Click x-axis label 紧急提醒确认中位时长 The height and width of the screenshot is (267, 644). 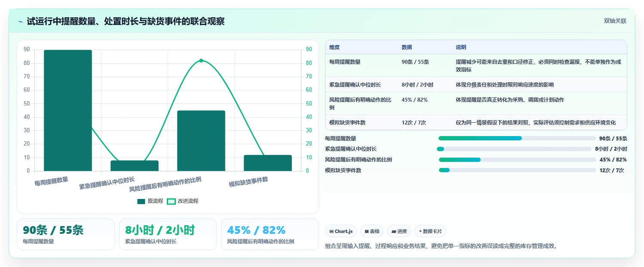[x=107, y=183]
